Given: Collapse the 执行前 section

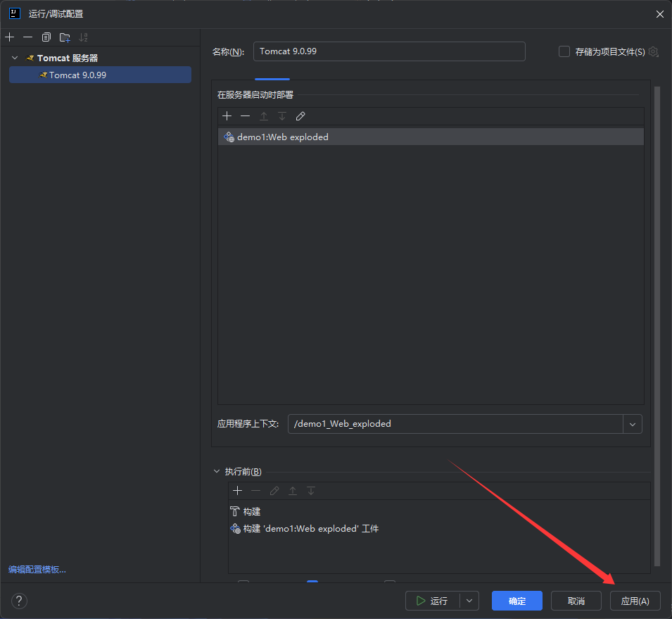Looking at the screenshot, I should tap(217, 471).
